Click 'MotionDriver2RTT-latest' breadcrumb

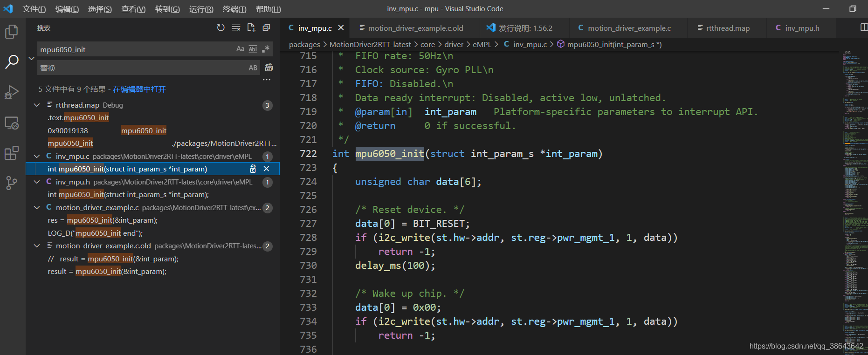point(370,44)
